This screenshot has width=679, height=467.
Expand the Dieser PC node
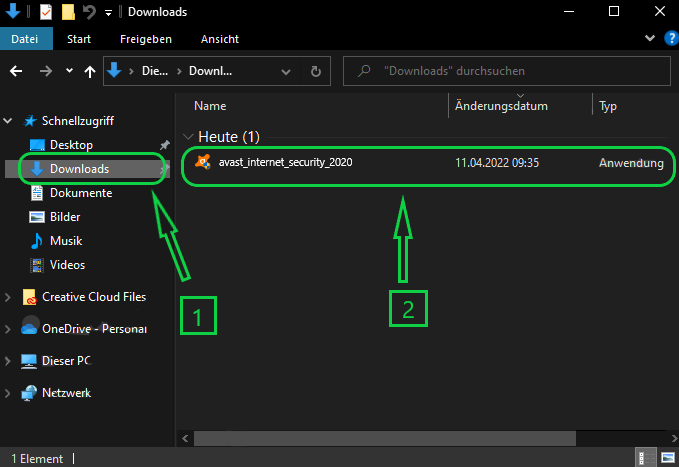coord(7,361)
